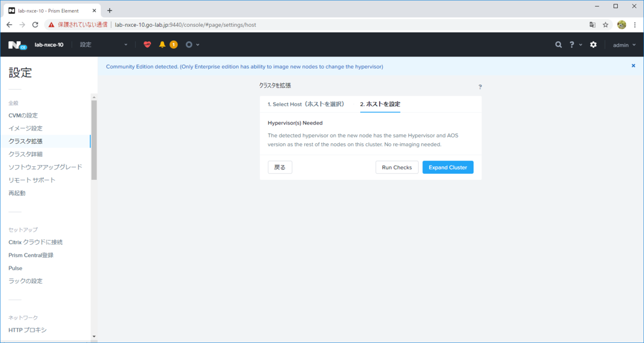Open the help question mark menu
The height and width of the screenshot is (343, 644).
click(572, 45)
